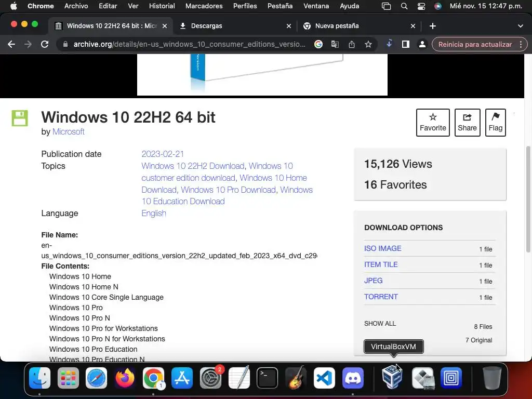This screenshot has height=399, width=532.
Task: Launch Firefox from the Dock
Action: [125, 378]
